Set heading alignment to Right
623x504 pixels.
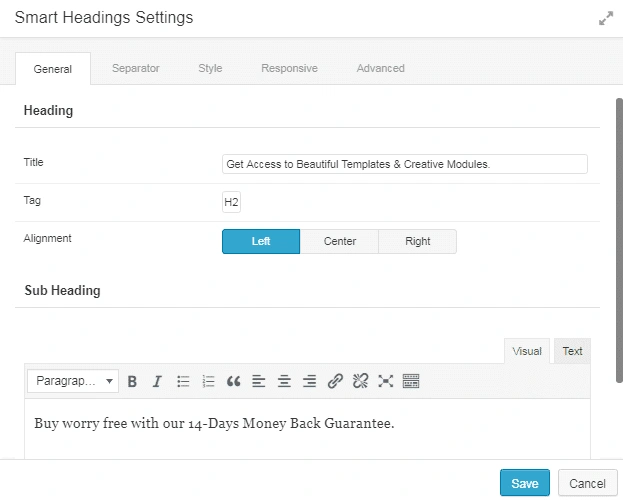point(418,241)
